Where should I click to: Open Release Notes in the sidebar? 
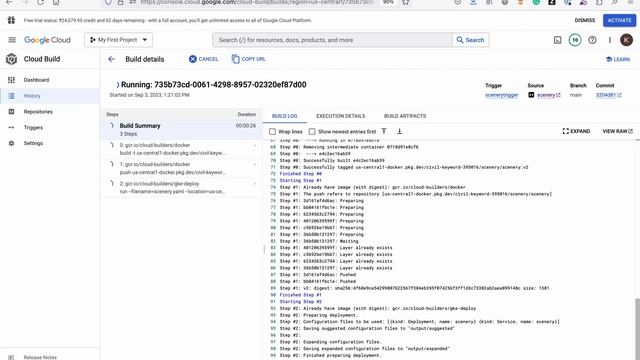click(40, 357)
